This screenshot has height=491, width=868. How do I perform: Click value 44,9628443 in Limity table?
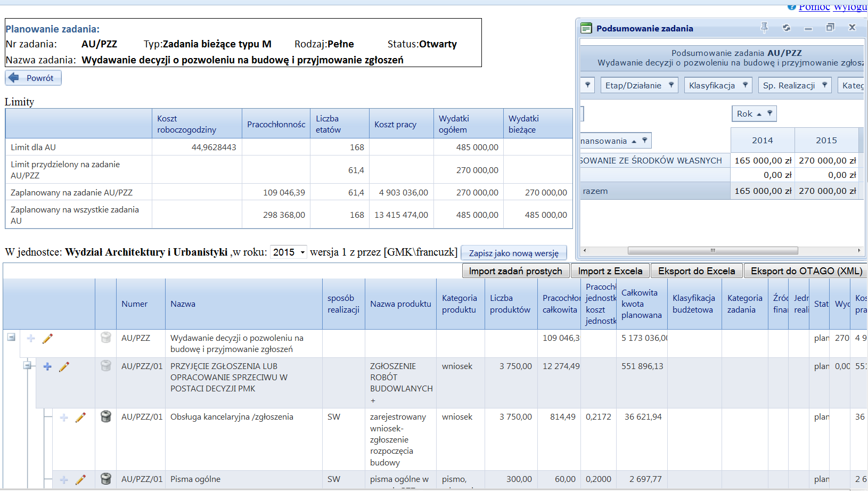(x=214, y=147)
